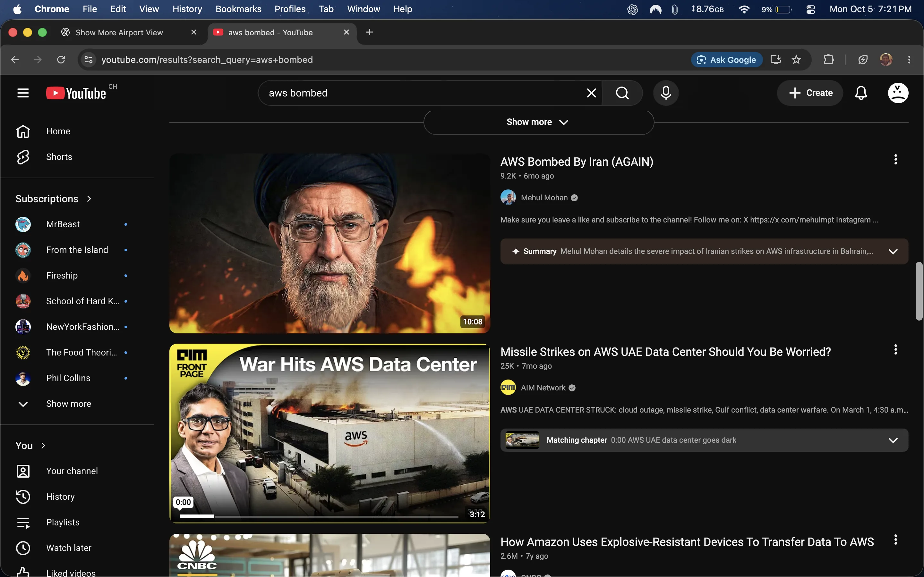
Task: Open Mehul Mohan channel link
Action: 544,198
